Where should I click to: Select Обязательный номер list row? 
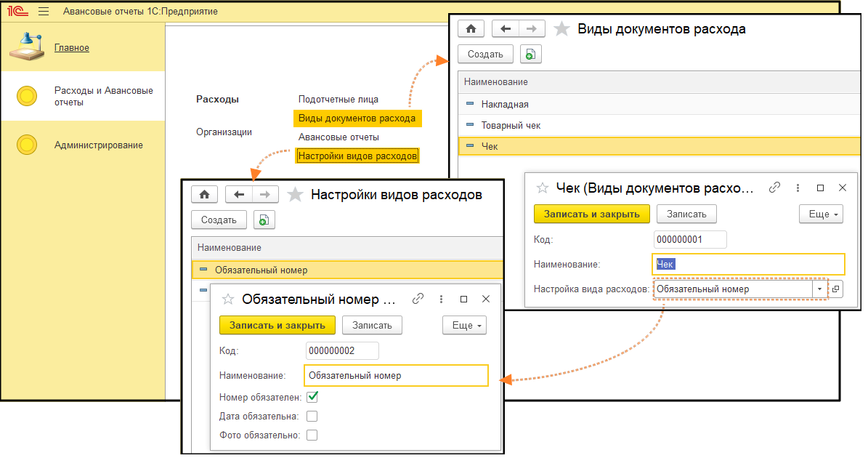click(347, 270)
